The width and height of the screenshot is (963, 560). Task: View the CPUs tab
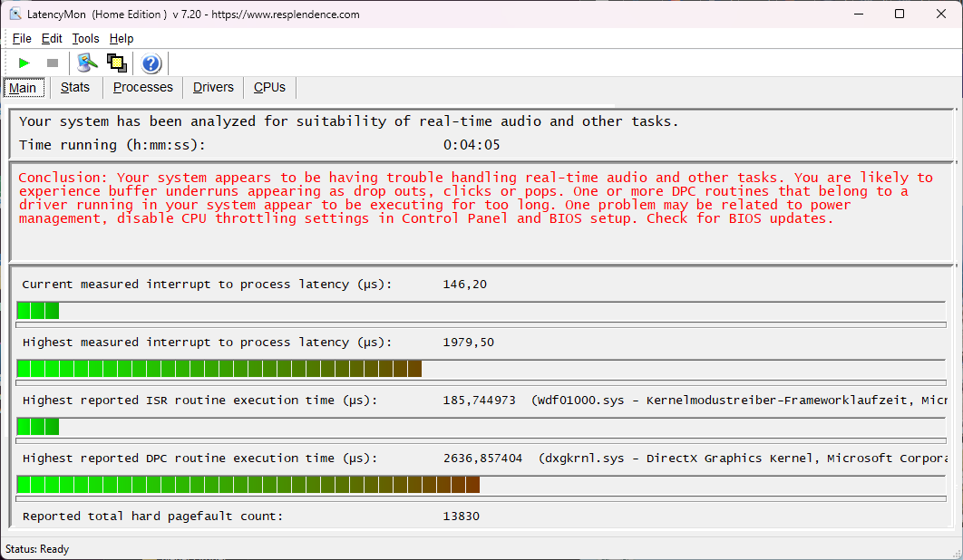coord(269,87)
